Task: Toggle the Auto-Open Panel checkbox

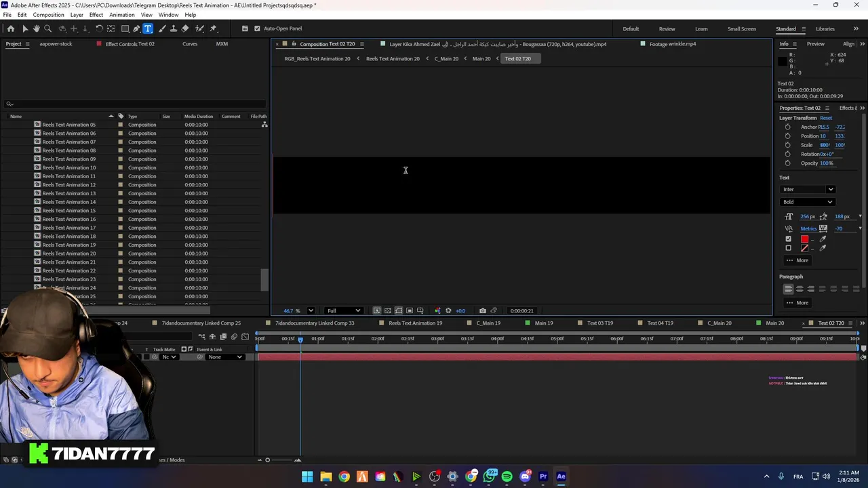Action: (257, 28)
